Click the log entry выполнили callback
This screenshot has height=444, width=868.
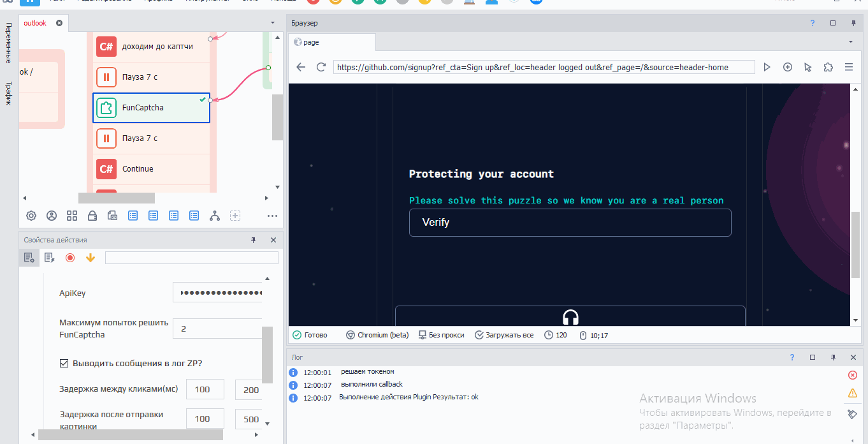(x=372, y=384)
